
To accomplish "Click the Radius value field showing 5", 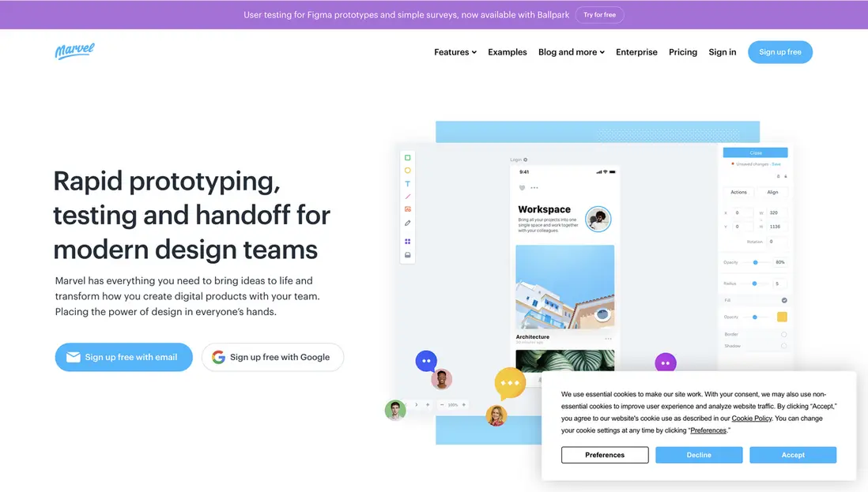I will [780, 284].
